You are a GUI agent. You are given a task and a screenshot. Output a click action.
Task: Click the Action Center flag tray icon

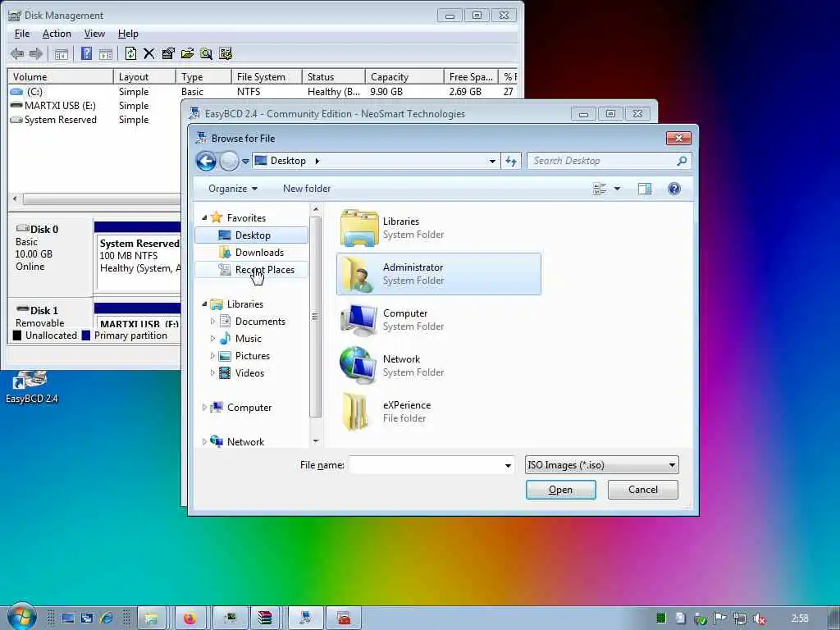click(720, 619)
